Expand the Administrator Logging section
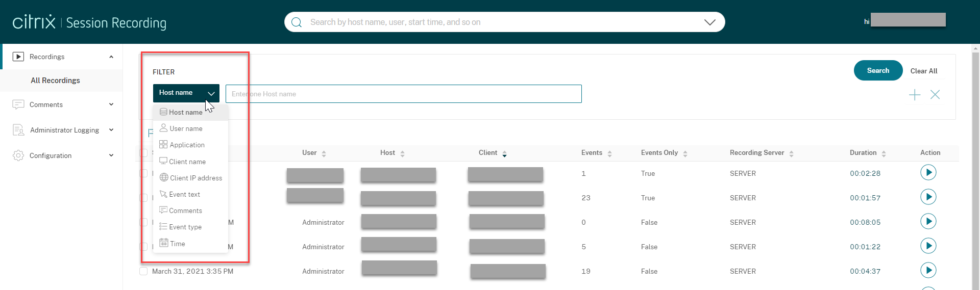Image resolution: width=980 pixels, height=290 pixels. [111, 130]
